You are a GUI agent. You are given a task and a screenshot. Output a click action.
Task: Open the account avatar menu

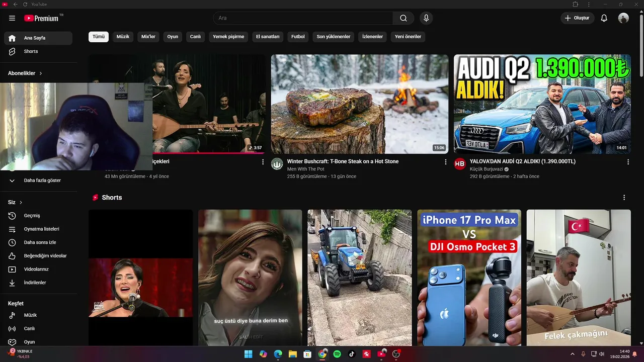tap(623, 18)
